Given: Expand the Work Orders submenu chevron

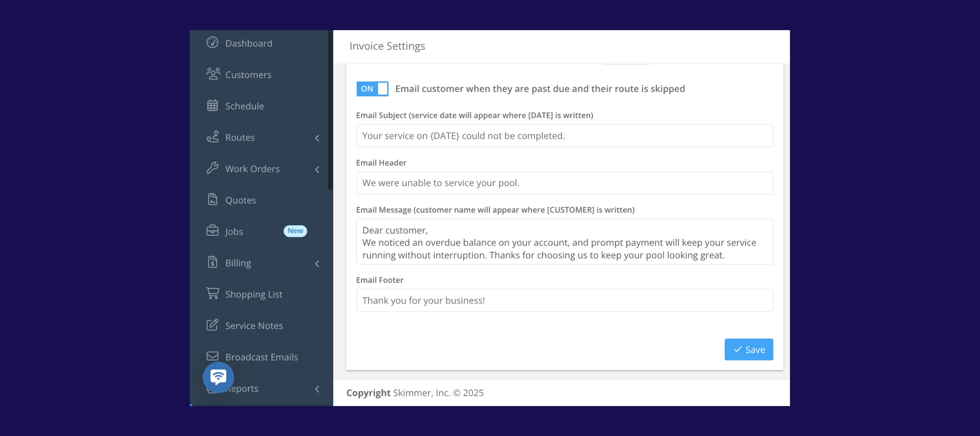Looking at the screenshot, I should (317, 169).
